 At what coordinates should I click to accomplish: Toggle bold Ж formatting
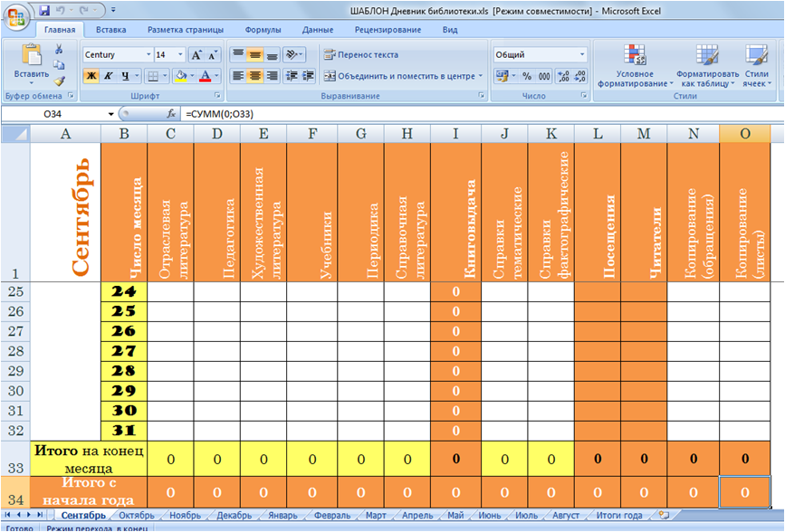(91, 76)
